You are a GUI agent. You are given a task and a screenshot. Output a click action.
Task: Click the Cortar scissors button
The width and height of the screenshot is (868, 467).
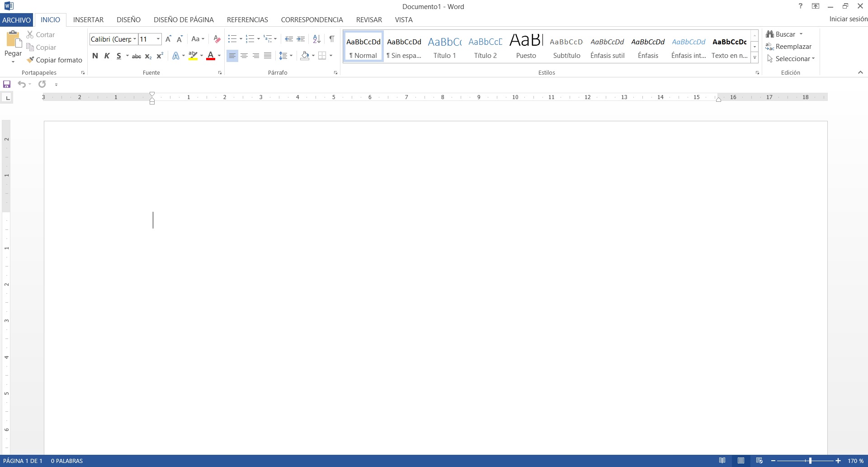pyautogui.click(x=40, y=34)
